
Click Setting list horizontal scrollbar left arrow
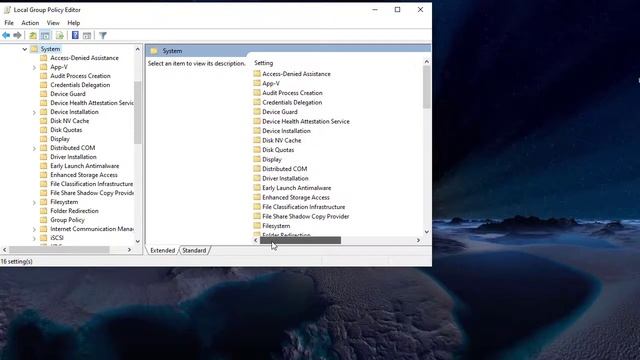pos(256,240)
